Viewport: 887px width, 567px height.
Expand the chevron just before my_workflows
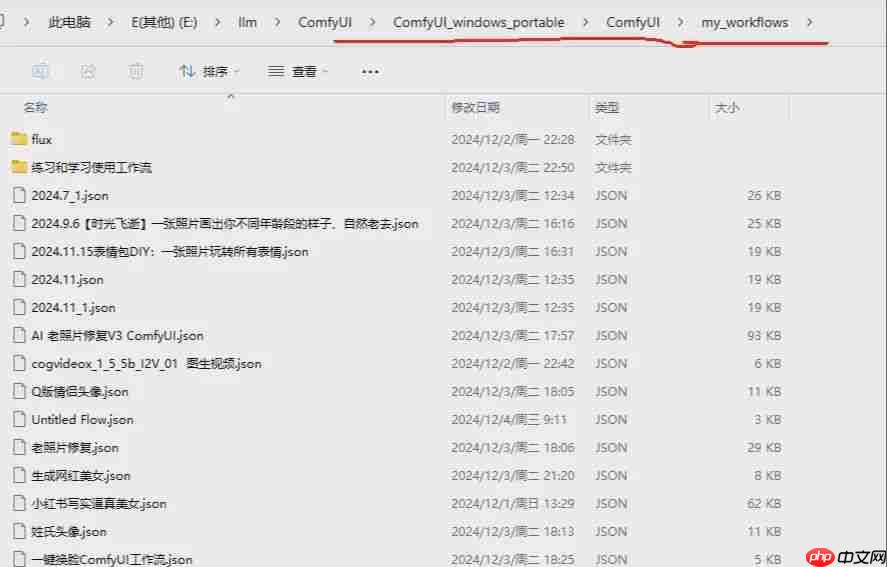coord(680,23)
